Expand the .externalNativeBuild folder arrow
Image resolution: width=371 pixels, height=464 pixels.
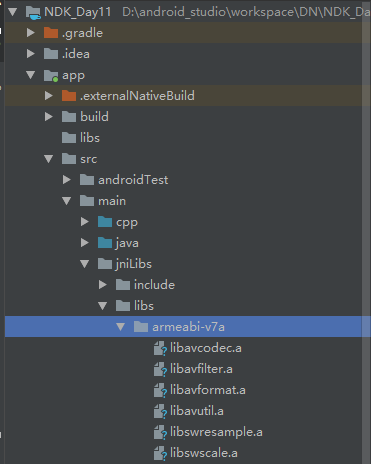point(49,96)
